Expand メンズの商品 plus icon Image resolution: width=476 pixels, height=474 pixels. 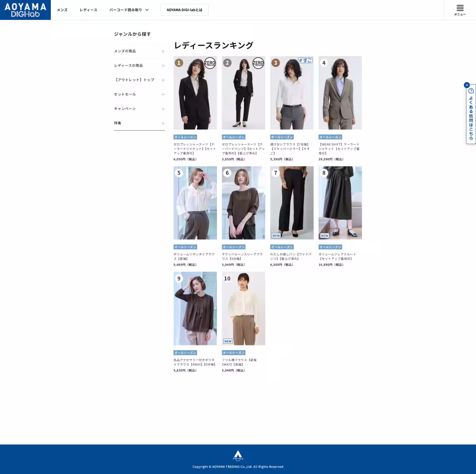click(x=163, y=51)
